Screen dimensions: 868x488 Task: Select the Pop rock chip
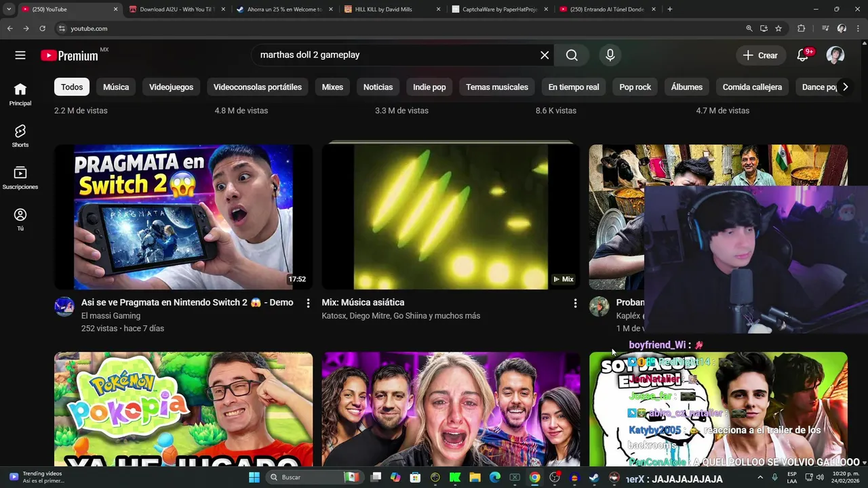(635, 87)
